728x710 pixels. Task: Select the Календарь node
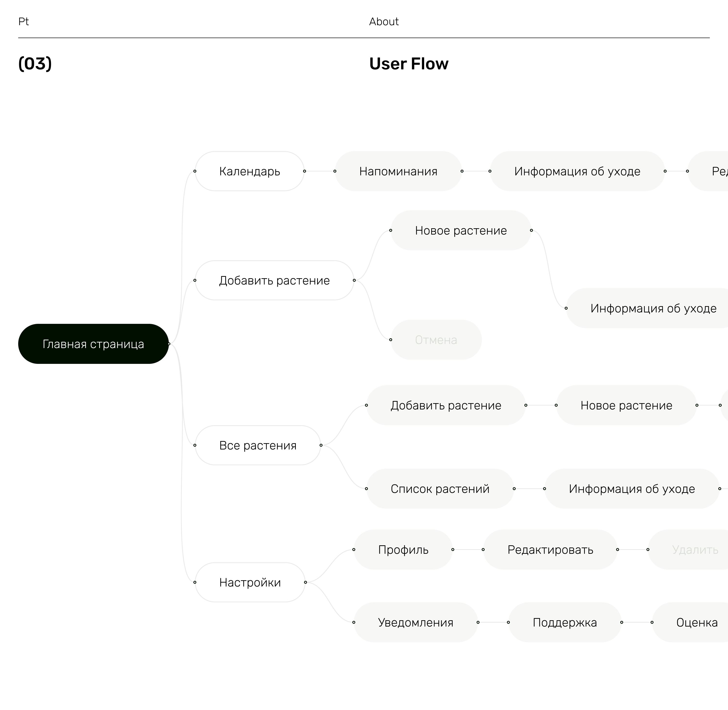coord(250,171)
